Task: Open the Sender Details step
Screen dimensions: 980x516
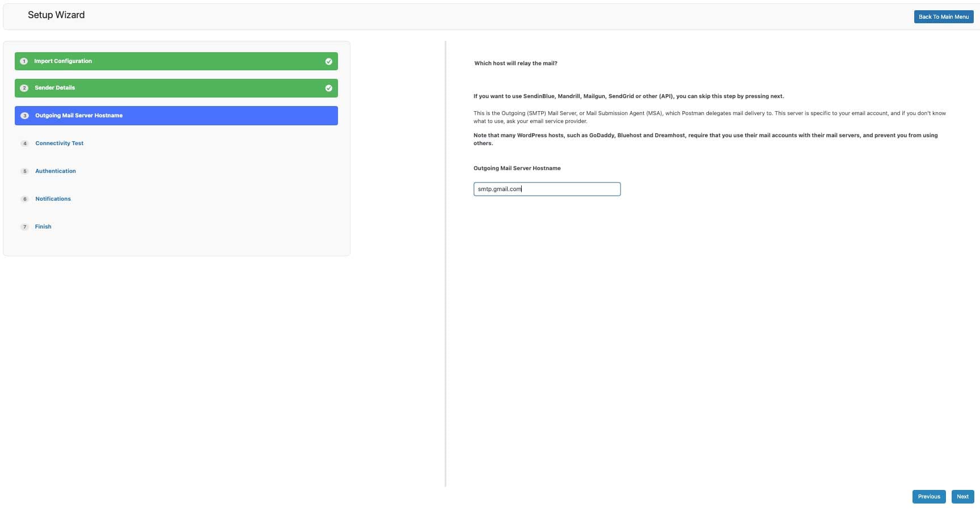Action: (x=176, y=88)
